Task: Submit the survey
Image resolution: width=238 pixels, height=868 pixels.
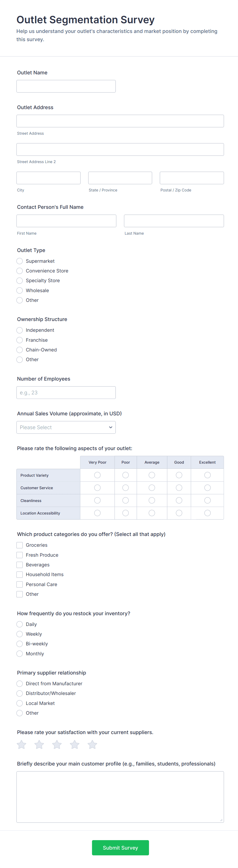Action: [120, 848]
